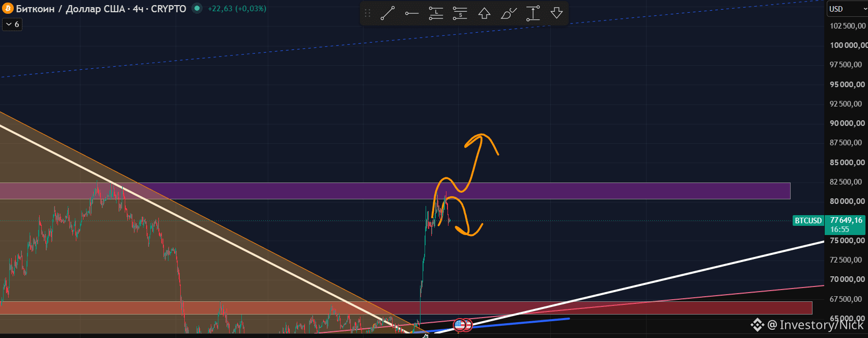Click the 80 000,00 price axis label

point(847,201)
